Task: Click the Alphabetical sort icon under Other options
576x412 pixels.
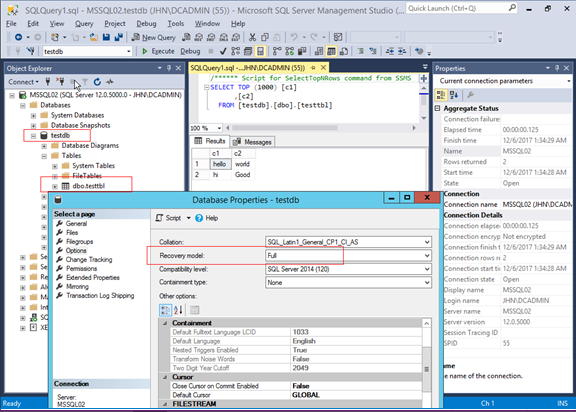Action: [x=178, y=310]
